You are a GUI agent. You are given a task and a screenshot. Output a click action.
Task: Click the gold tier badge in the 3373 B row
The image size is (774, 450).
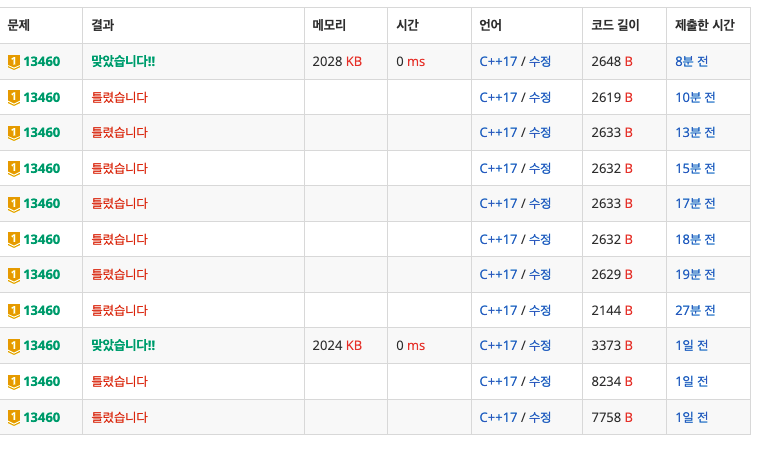tap(14, 346)
